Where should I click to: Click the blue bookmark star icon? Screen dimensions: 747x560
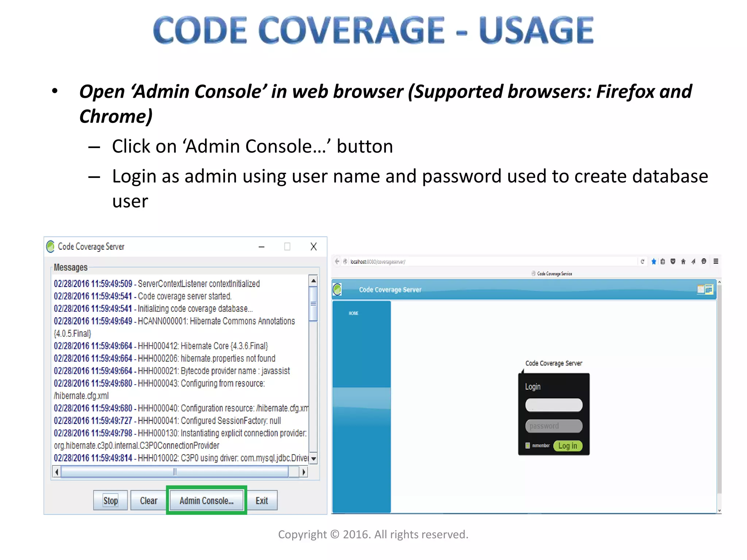click(x=654, y=261)
